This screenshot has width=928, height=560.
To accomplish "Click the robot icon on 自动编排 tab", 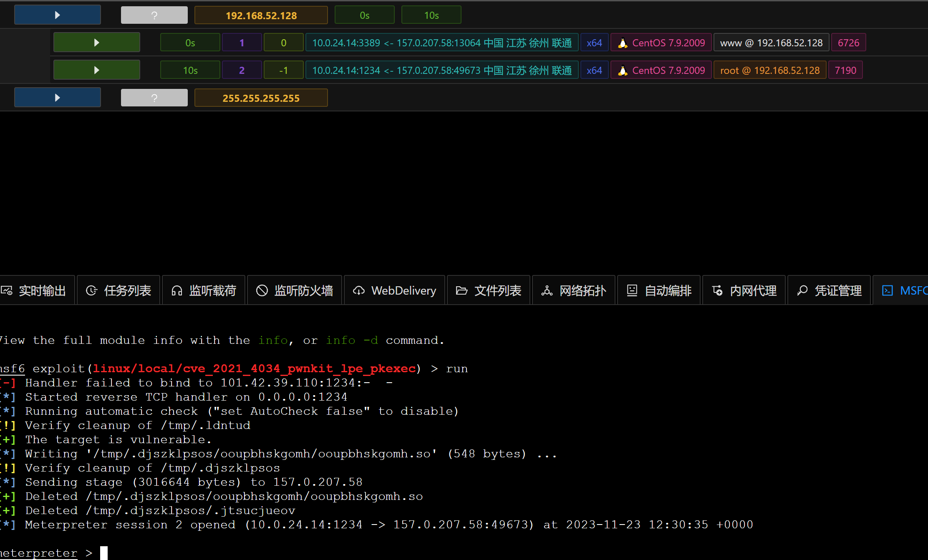I will point(632,290).
